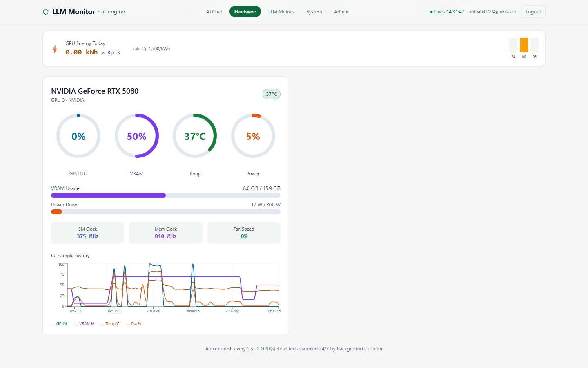Click the Power Draw label

64,205
